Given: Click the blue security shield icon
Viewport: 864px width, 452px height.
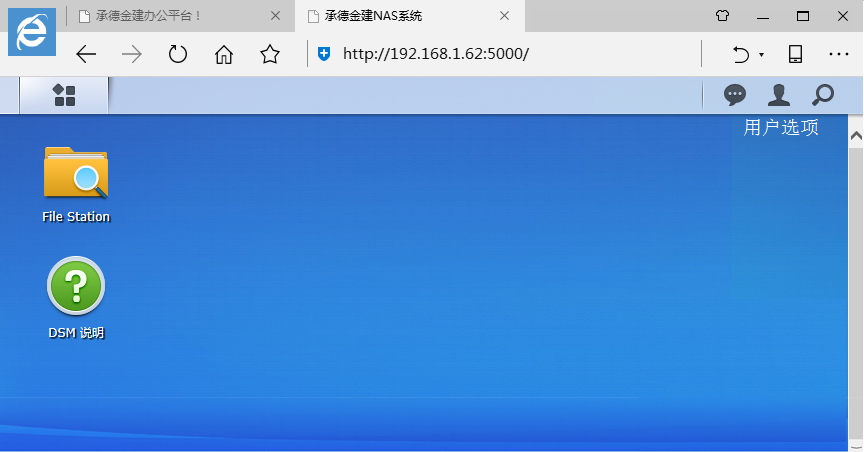Looking at the screenshot, I should pos(324,53).
